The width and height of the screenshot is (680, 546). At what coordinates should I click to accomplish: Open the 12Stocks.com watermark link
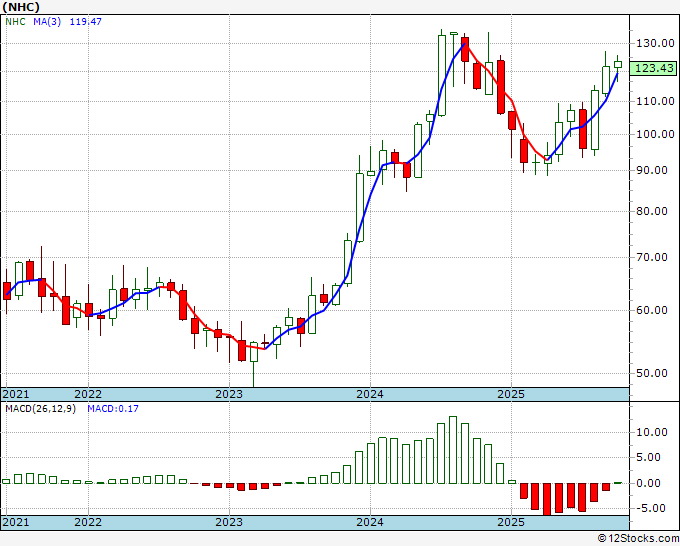pyautogui.click(x=638, y=539)
